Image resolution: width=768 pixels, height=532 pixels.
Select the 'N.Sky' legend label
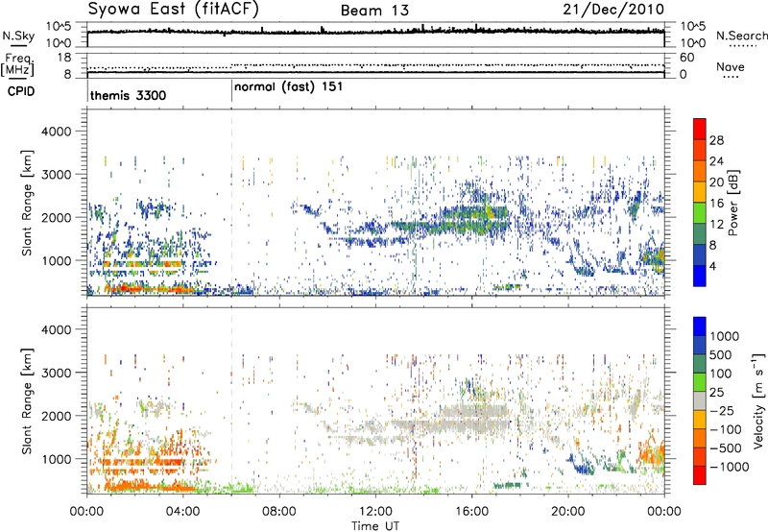click(x=18, y=36)
